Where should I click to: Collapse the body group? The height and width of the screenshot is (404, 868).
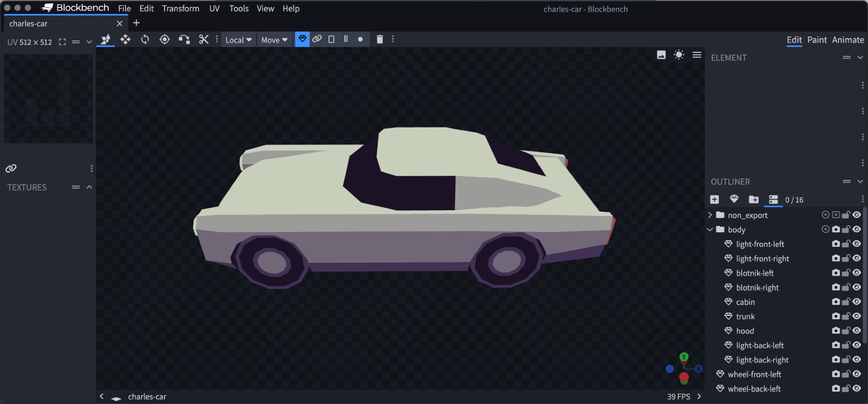710,229
